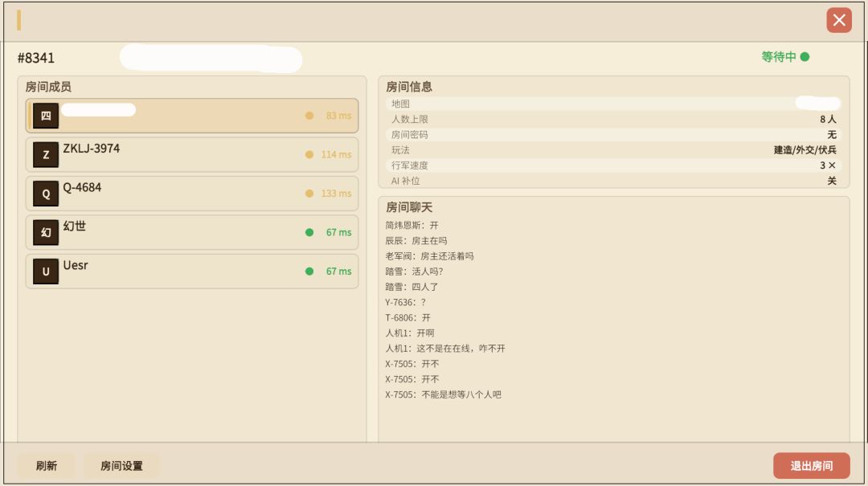The height and width of the screenshot is (486, 868).
Task: Click the 3 × march speed value
Action: click(x=828, y=165)
